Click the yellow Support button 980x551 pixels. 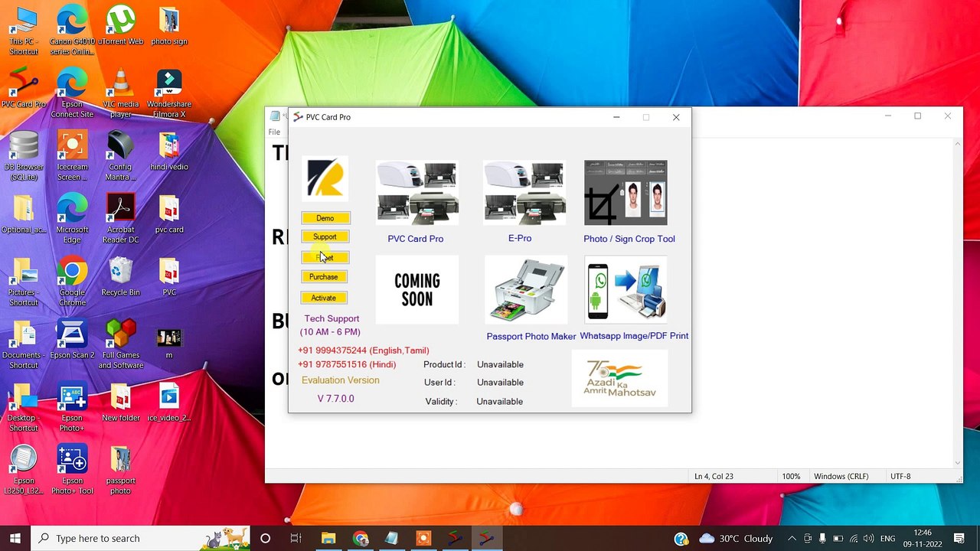point(325,237)
